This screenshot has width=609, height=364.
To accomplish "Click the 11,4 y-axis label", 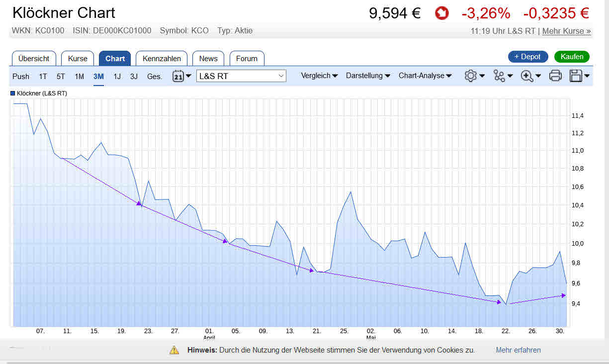I will [x=578, y=116].
